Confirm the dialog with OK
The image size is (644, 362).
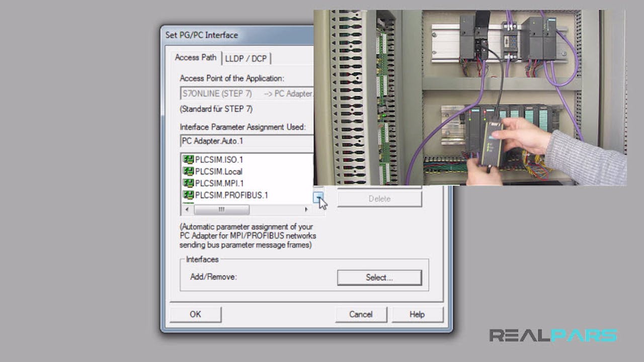195,314
